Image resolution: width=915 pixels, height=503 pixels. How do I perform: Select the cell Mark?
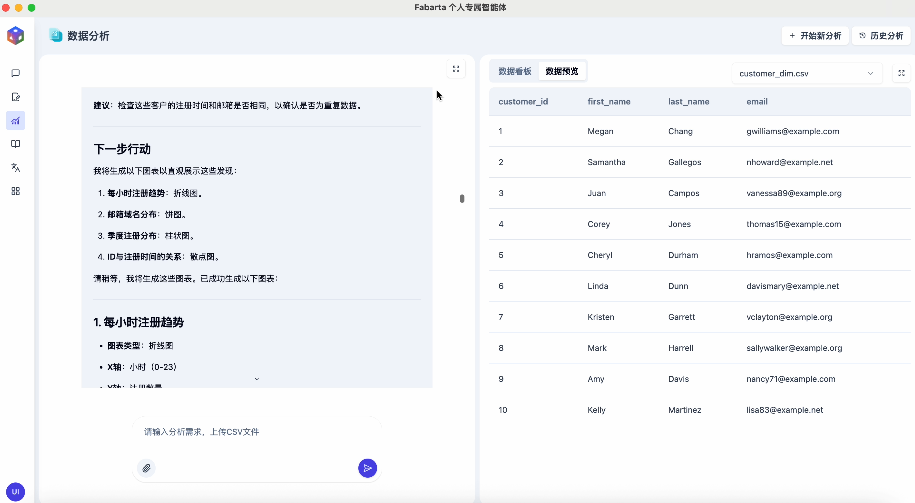tap(597, 348)
